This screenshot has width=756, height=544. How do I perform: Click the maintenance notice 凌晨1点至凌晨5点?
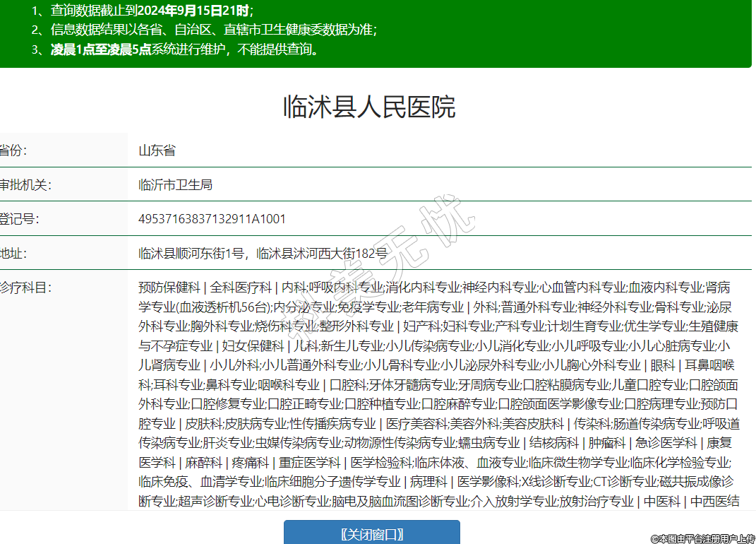coord(101,49)
